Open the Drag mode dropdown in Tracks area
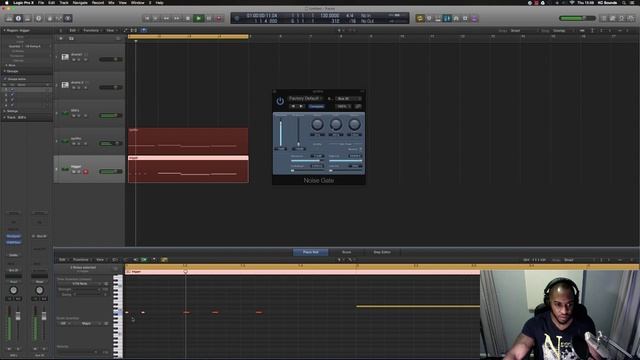 [x=564, y=31]
